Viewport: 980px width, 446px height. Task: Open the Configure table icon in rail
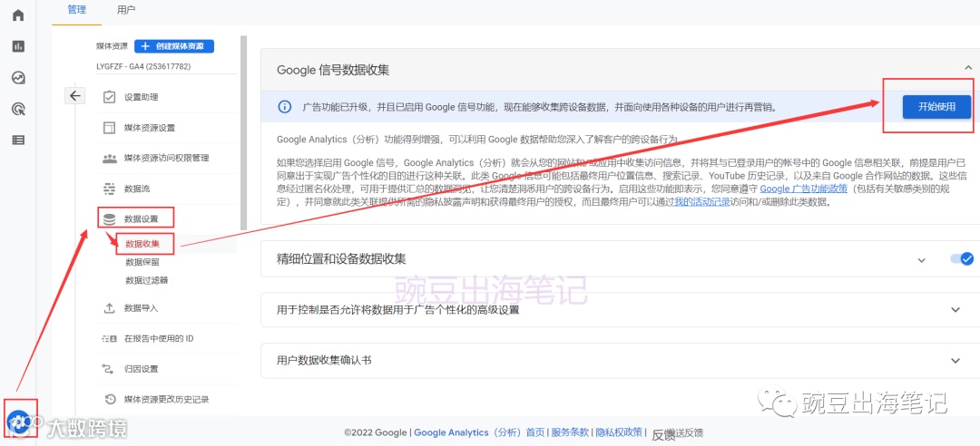point(18,141)
